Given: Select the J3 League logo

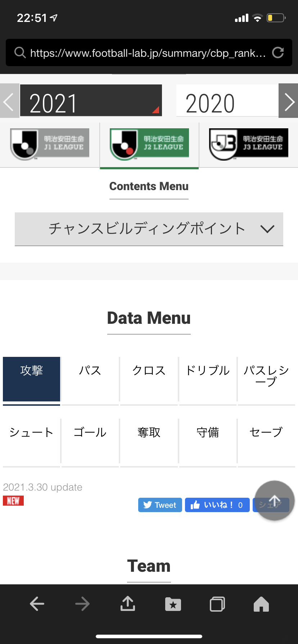Looking at the screenshot, I should pos(249,144).
